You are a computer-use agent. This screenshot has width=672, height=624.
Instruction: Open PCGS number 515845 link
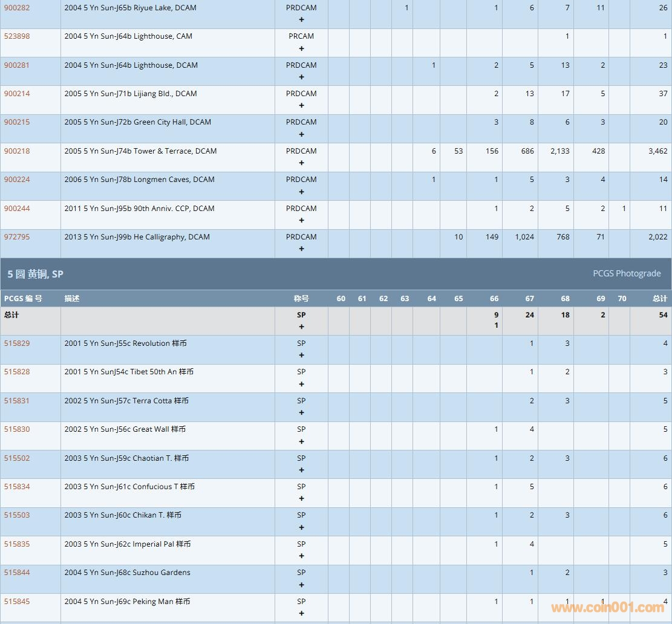[17, 602]
